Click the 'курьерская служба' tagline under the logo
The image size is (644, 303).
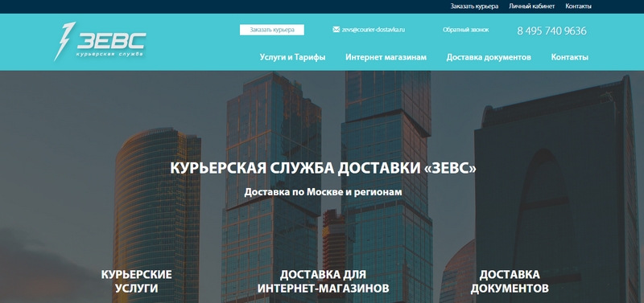coord(109,54)
